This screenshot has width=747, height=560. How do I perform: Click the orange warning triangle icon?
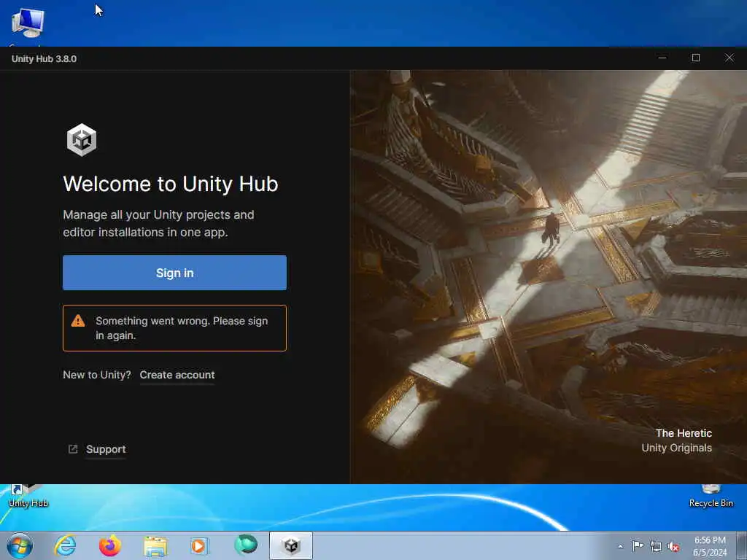77,321
